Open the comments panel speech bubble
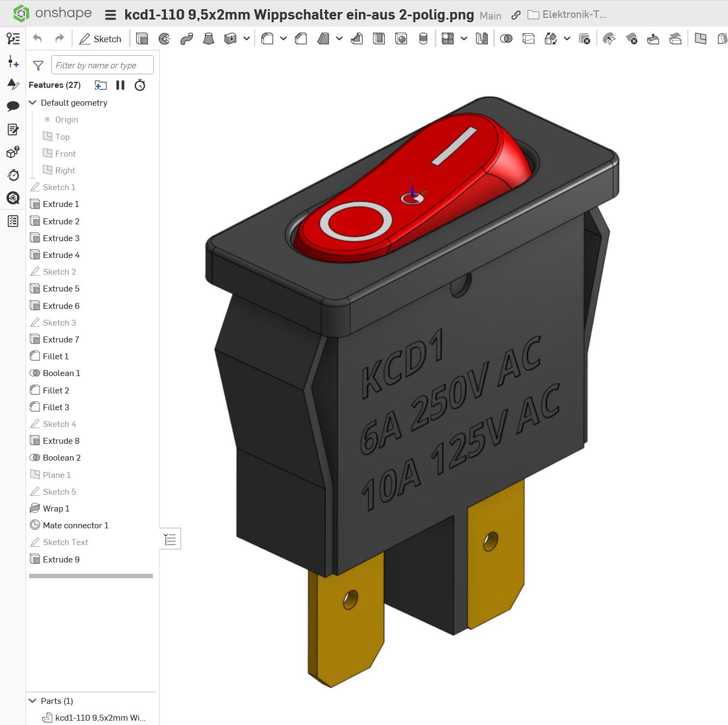 [13, 106]
